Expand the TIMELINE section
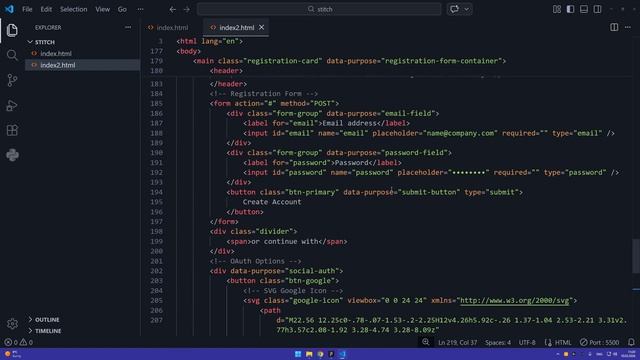This screenshot has height=360, width=640. point(44,331)
